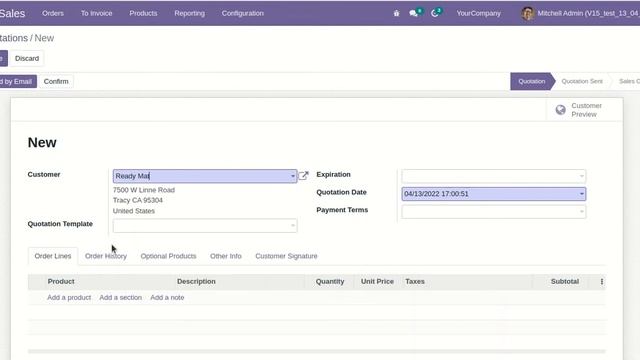Click Mitchell Admin avatar picture
640x360 pixels.
pyautogui.click(x=527, y=13)
